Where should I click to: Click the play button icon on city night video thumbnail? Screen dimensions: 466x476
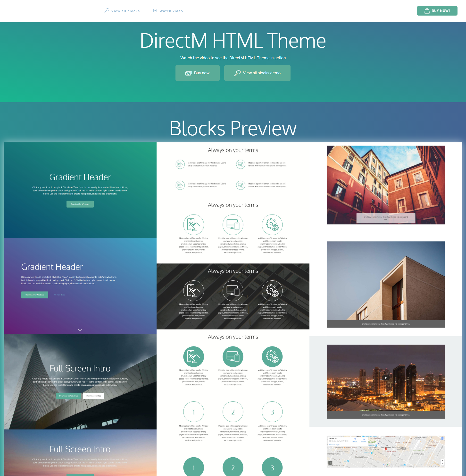(386, 378)
